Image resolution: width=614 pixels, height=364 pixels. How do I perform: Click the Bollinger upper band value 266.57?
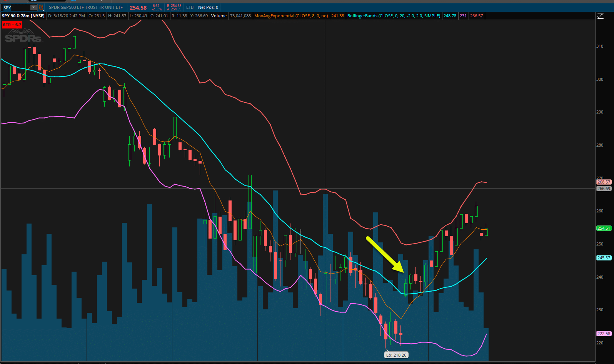tap(477, 16)
